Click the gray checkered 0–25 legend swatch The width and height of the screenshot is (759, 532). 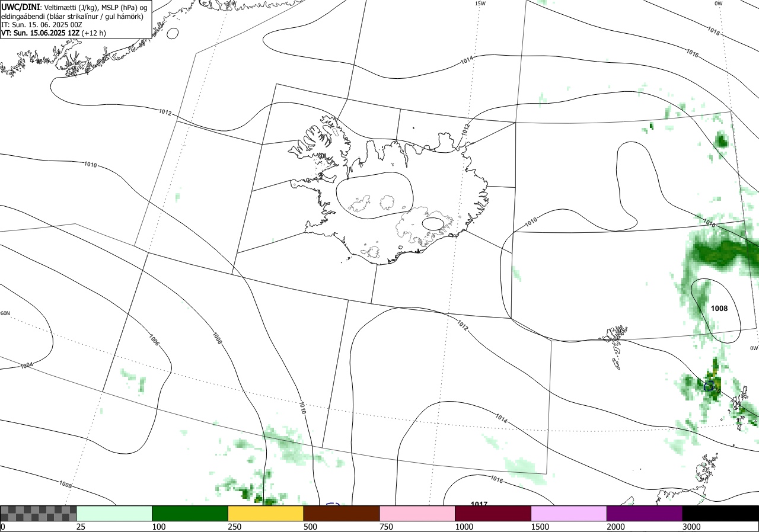tap(38, 513)
